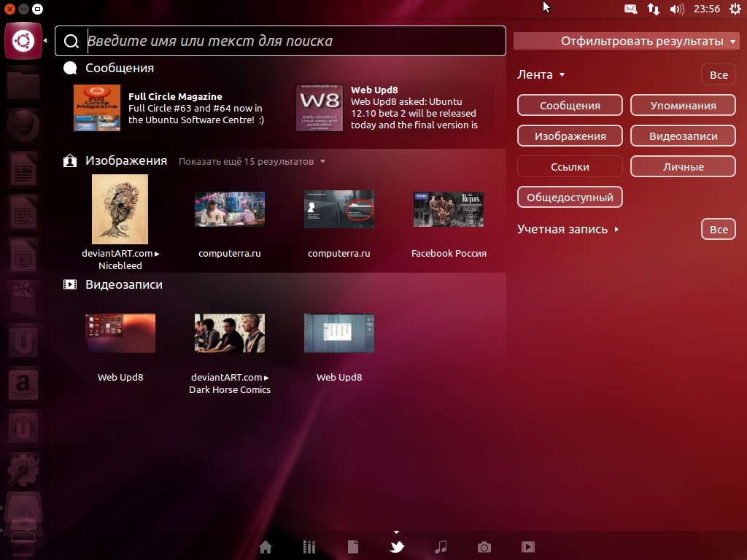Click Все button next to Учетная запись
747x560 pixels.
click(x=719, y=230)
